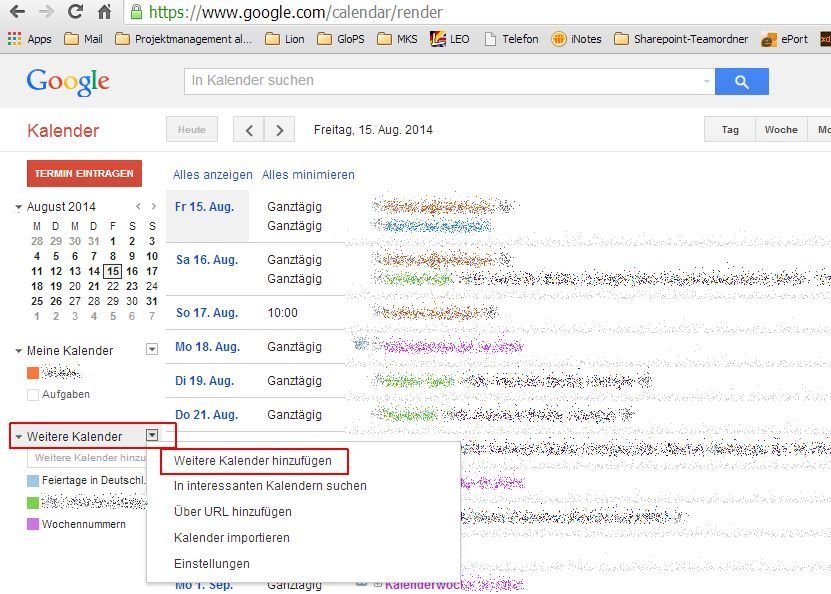Open the Do 21. Aug. date link

coord(206,414)
